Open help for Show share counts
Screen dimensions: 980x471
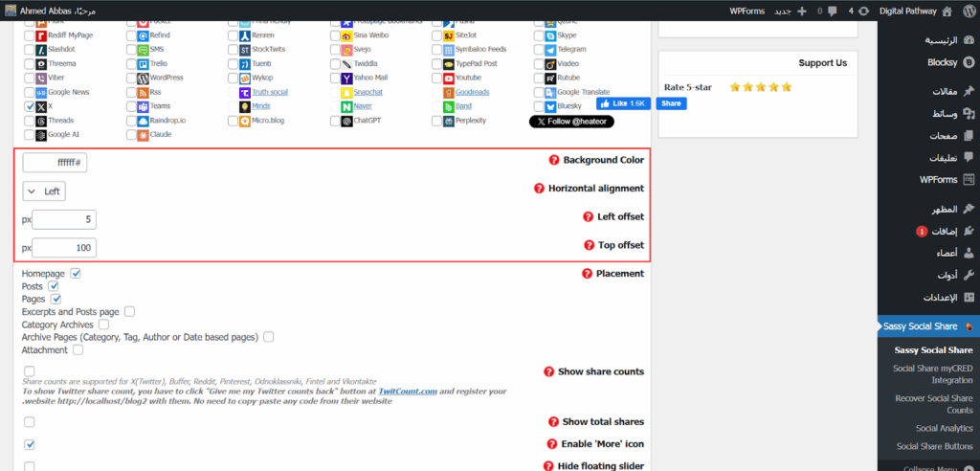tap(548, 371)
